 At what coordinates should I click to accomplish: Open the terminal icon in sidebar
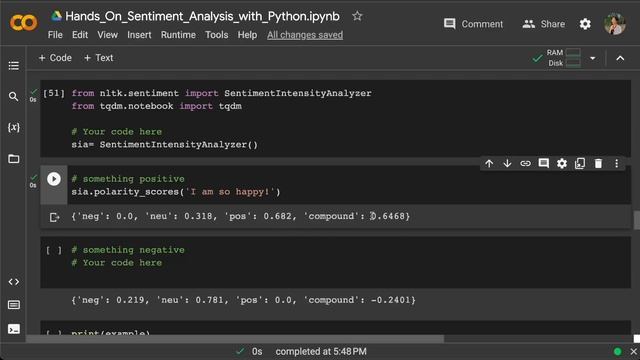(x=13, y=329)
